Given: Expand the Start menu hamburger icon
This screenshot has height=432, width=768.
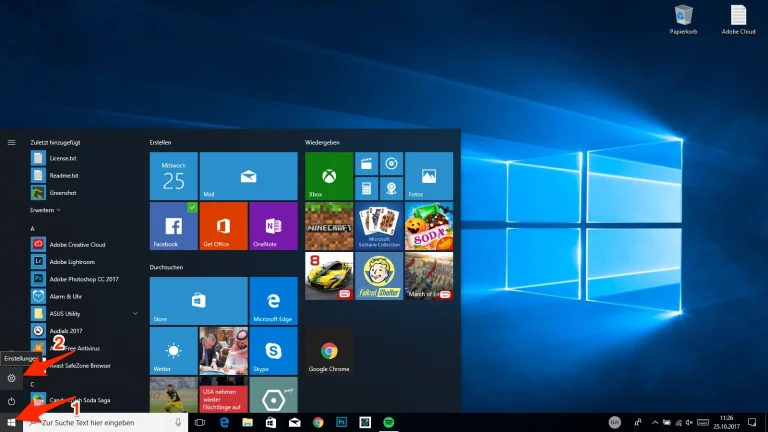Looking at the screenshot, I should (11, 143).
